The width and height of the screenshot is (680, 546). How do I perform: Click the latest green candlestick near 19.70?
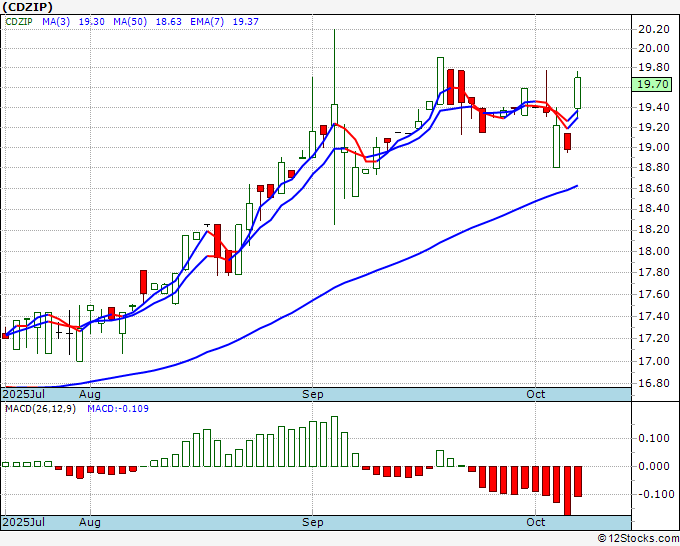coord(578,93)
